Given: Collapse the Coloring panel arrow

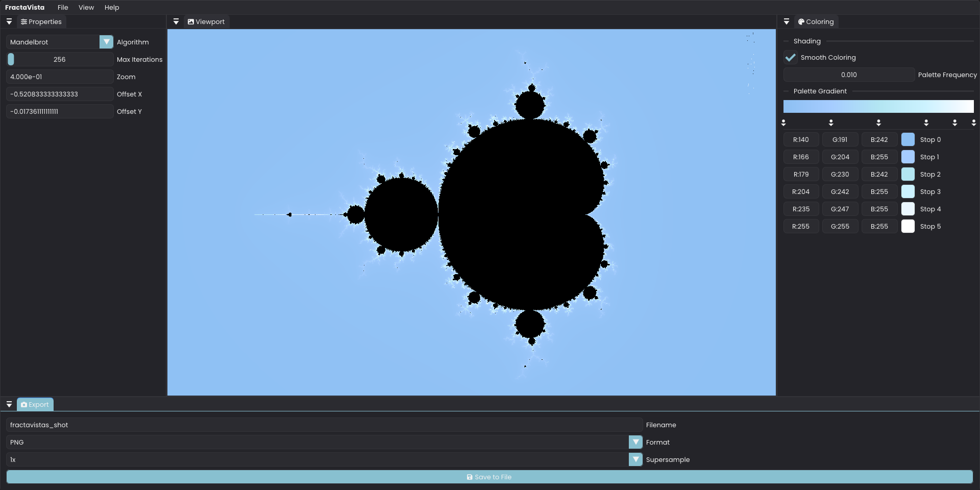Looking at the screenshot, I should coord(787,21).
